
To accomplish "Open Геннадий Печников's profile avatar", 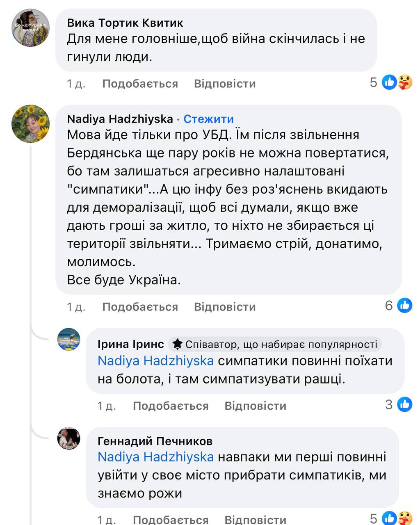I will click(x=68, y=438).
